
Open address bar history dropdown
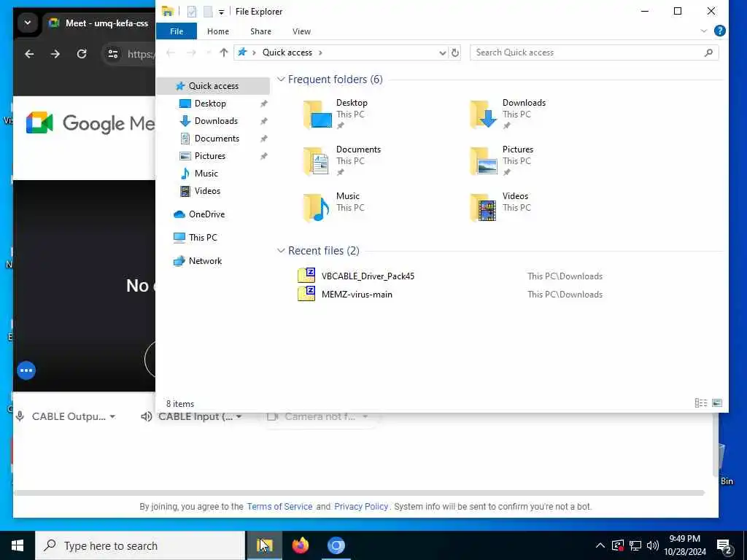pyautogui.click(x=443, y=52)
